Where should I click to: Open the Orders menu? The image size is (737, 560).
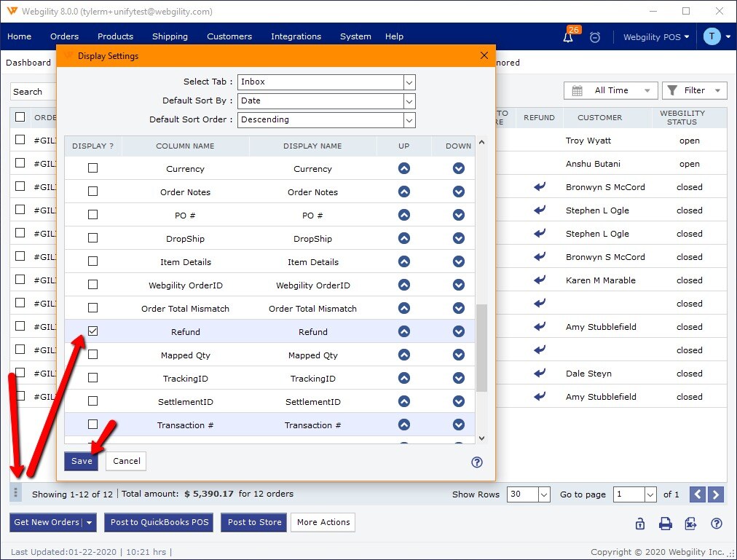click(64, 36)
